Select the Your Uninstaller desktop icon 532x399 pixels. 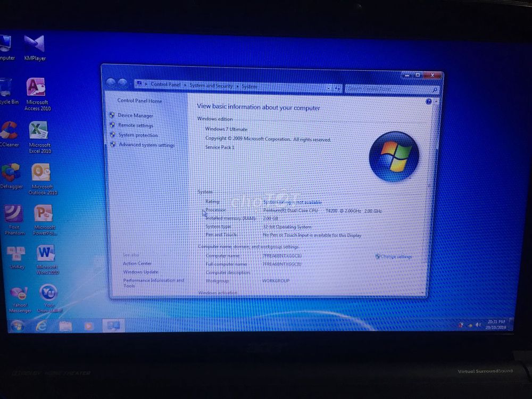pos(49,298)
